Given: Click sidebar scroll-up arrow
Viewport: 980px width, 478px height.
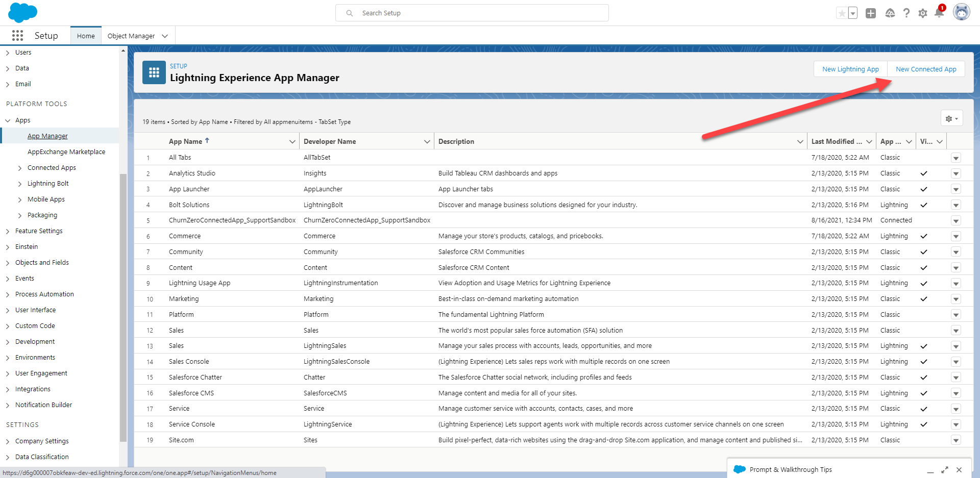Looking at the screenshot, I should click(x=123, y=51).
